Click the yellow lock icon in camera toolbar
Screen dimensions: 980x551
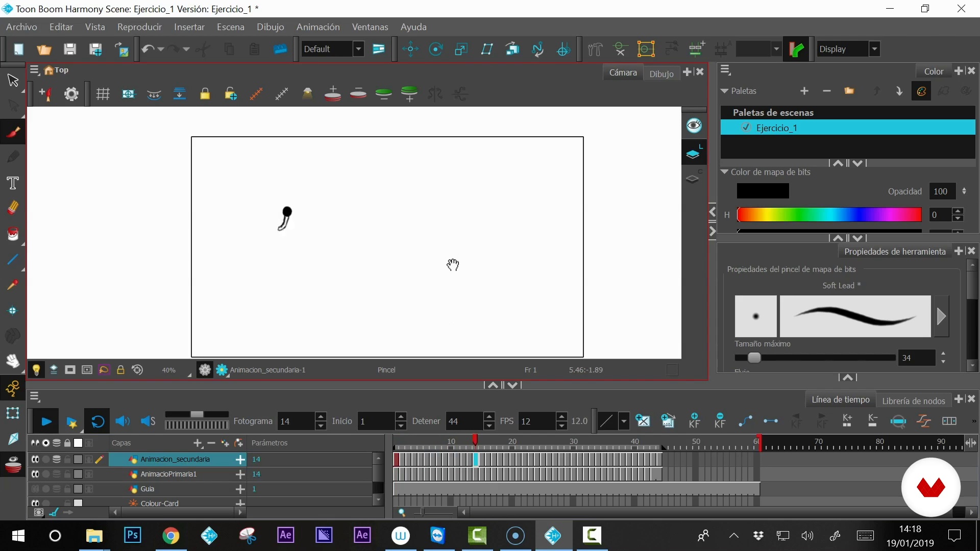click(x=205, y=94)
